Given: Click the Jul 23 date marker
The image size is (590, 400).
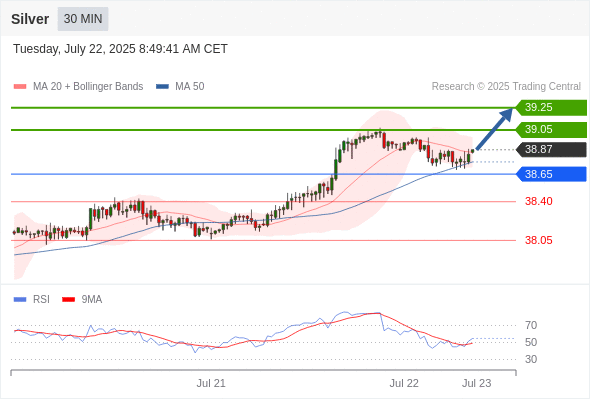Looking at the screenshot, I should [x=476, y=383].
